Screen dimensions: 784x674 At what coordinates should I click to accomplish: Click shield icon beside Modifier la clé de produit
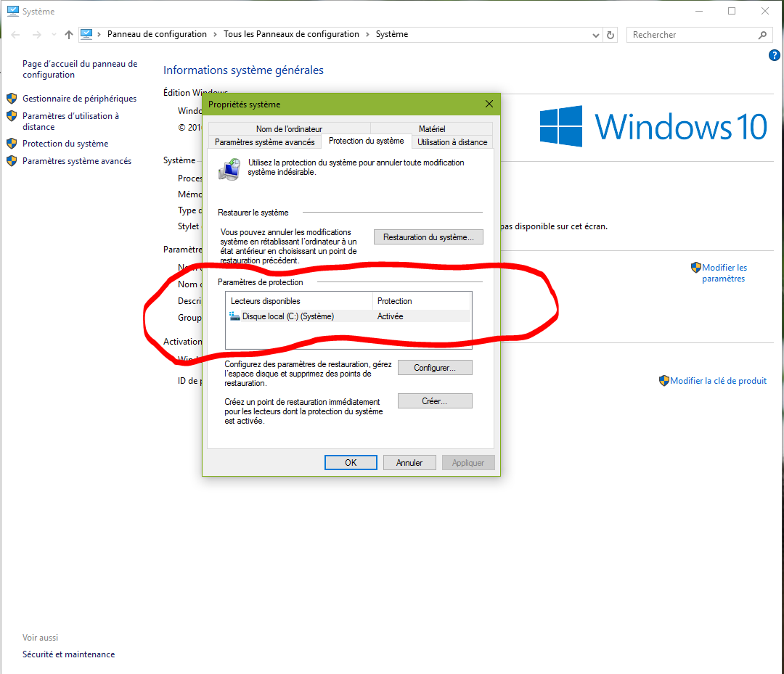pyautogui.click(x=664, y=381)
